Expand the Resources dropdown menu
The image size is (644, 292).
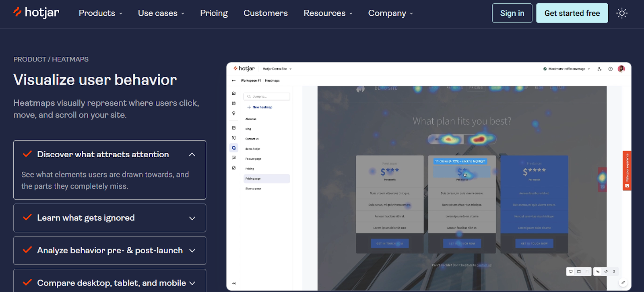328,13
